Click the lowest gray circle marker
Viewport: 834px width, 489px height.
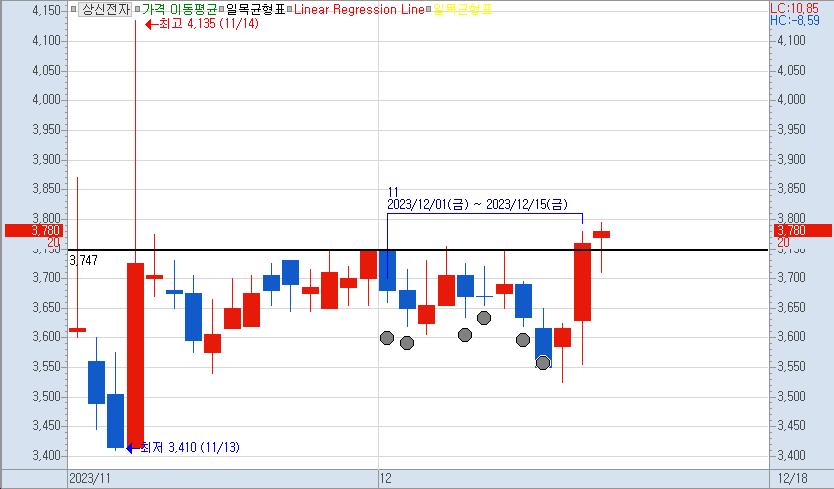click(543, 362)
